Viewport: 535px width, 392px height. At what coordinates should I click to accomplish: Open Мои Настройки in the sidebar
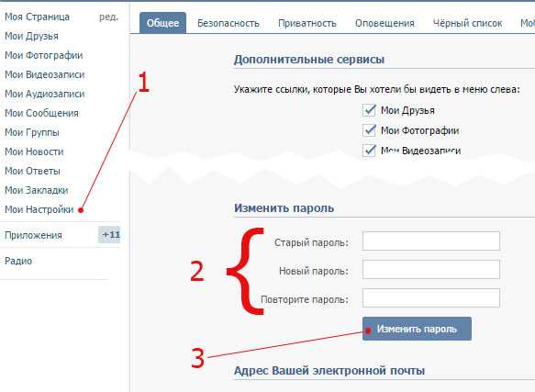tap(39, 209)
